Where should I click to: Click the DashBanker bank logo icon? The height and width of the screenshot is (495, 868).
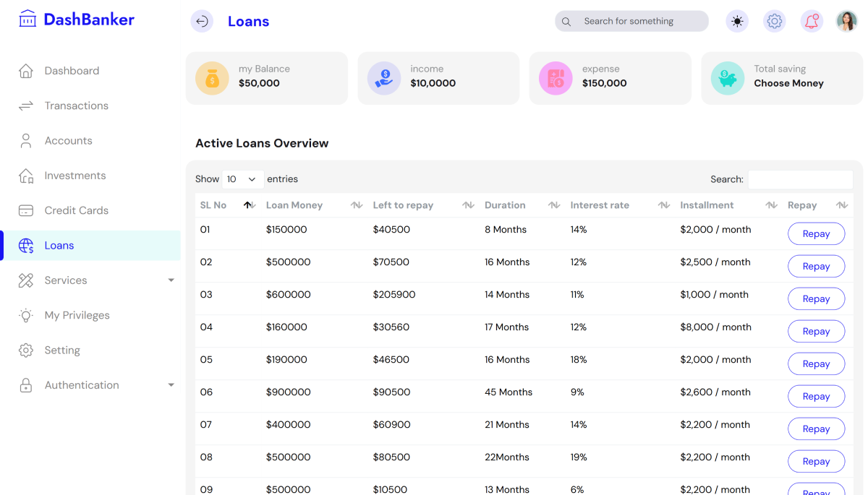[x=27, y=20]
